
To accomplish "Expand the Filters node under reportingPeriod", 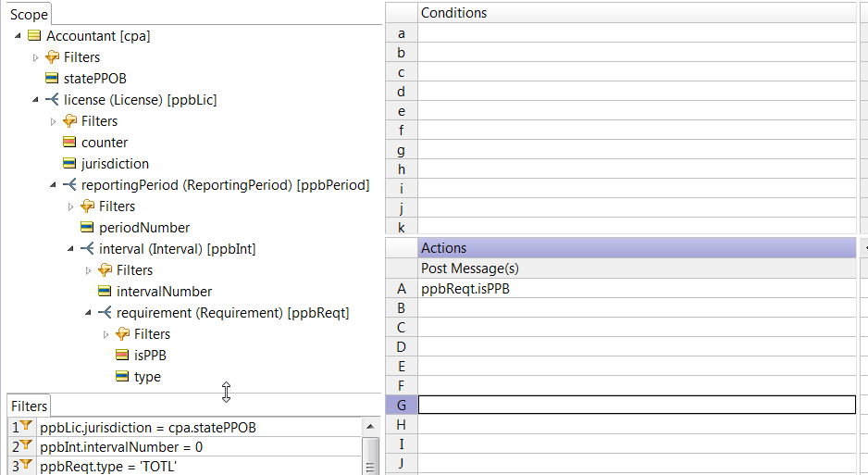I will click(71, 206).
